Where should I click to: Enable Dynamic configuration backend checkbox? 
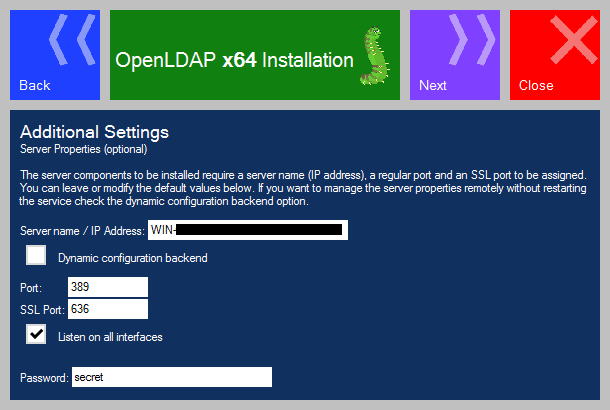(36, 255)
